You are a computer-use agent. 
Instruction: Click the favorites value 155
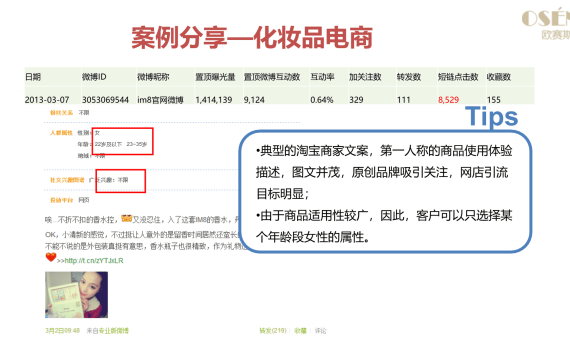point(494,100)
